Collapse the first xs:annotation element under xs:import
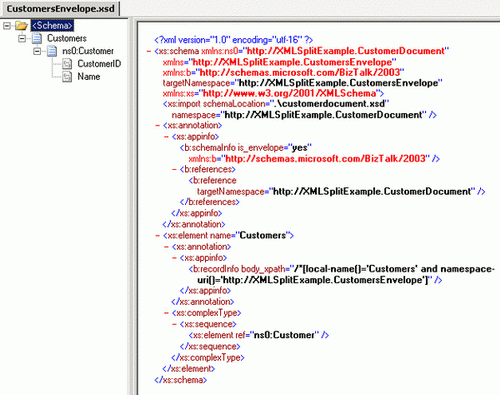Screen dimensions: 500x395 click(x=158, y=126)
